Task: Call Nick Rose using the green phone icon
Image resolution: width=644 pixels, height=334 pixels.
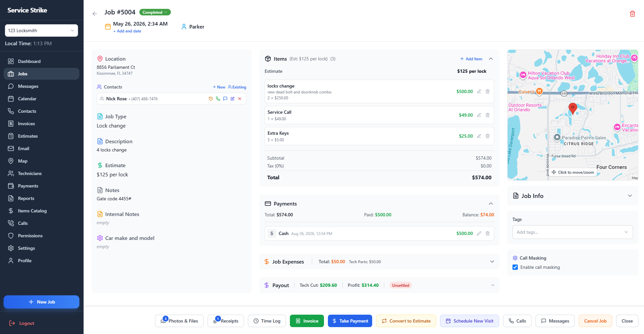Action: pos(218,99)
